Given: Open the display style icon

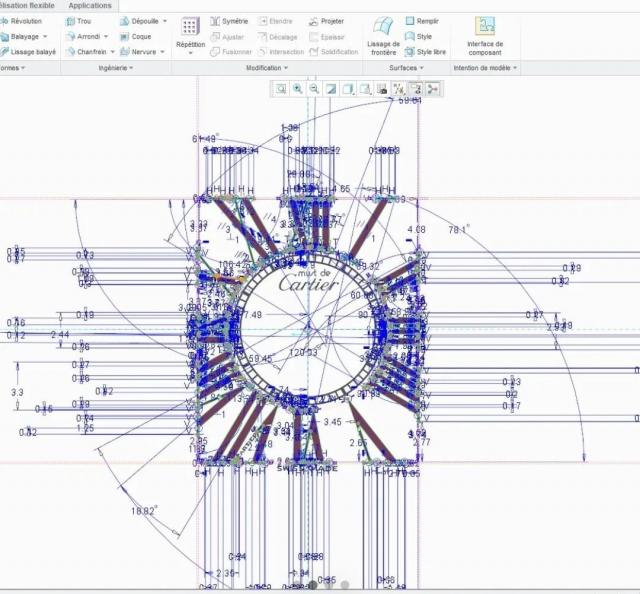Looking at the screenshot, I should click(348, 89).
